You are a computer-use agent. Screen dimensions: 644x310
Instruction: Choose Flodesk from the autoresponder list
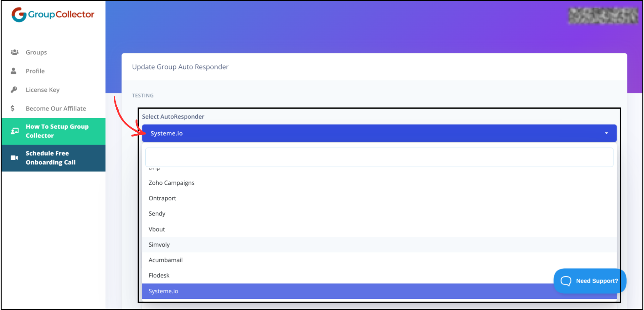(159, 275)
